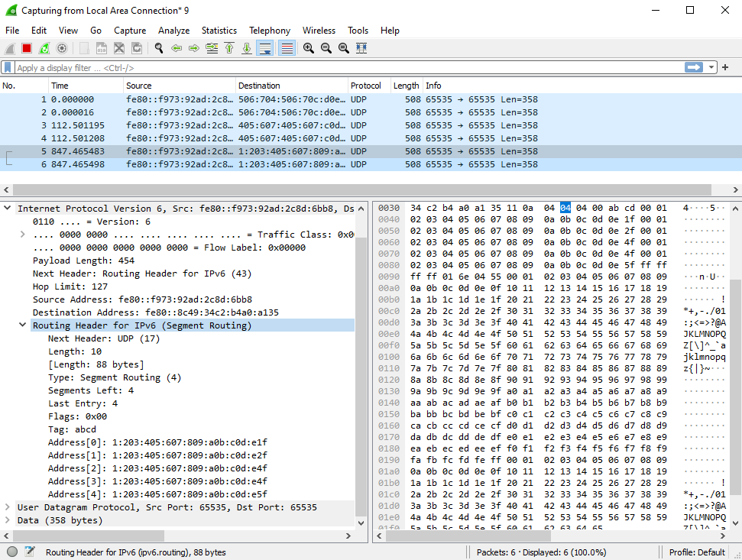This screenshot has width=742, height=560.
Task: Collapse the Routing Header for IPv6 tree
Action: (24, 325)
